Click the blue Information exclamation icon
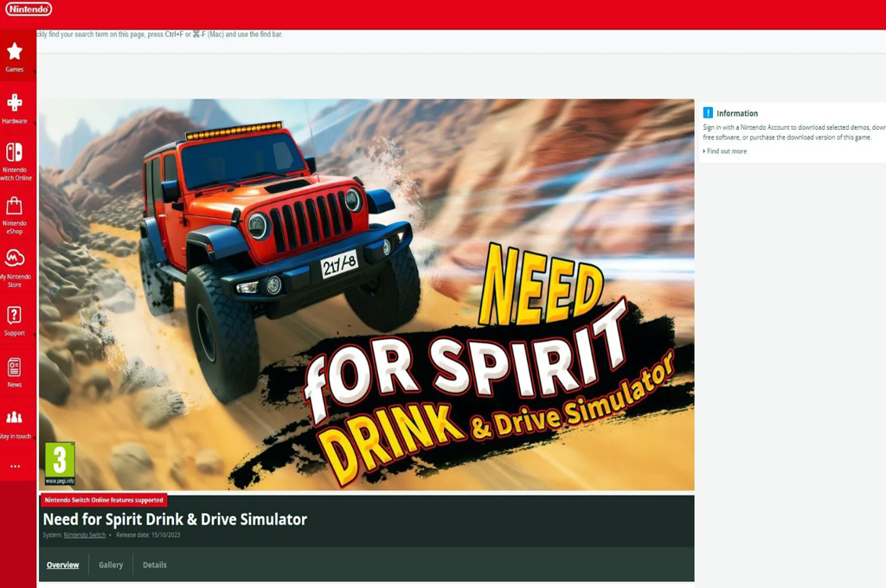Image resolution: width=886 pixels, height=588 pixels. click(x=708, y=113)
